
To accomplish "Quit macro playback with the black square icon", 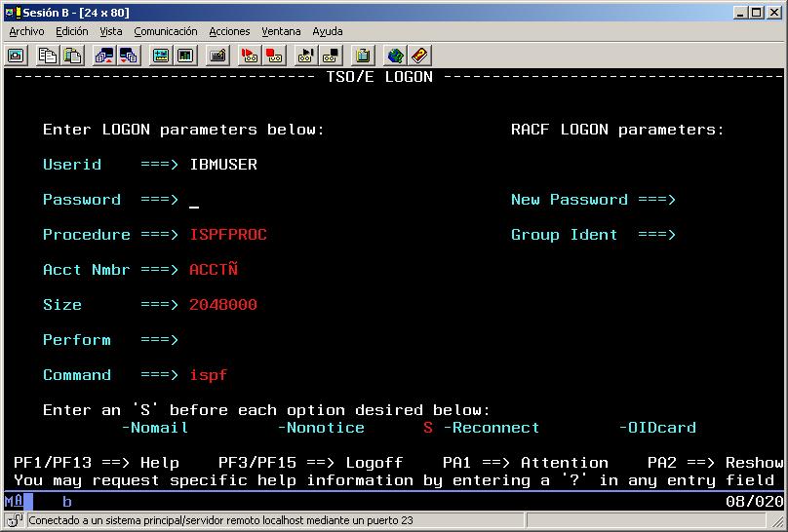I will tap(331, 56).
